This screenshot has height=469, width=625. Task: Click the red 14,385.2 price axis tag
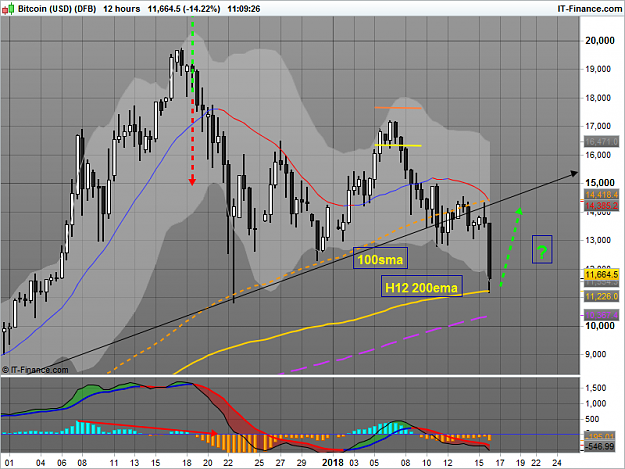602,206
